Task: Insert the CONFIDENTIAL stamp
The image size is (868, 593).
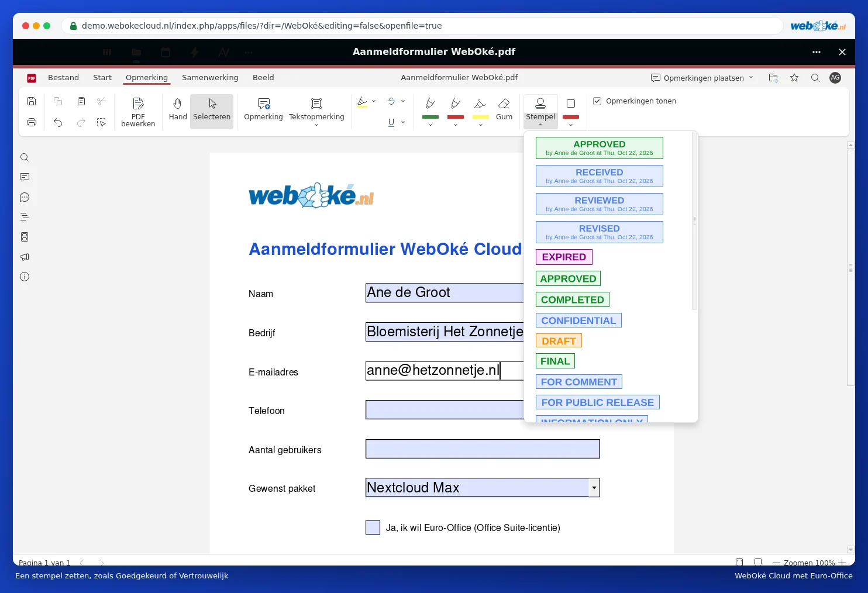Action: (578, 320)
